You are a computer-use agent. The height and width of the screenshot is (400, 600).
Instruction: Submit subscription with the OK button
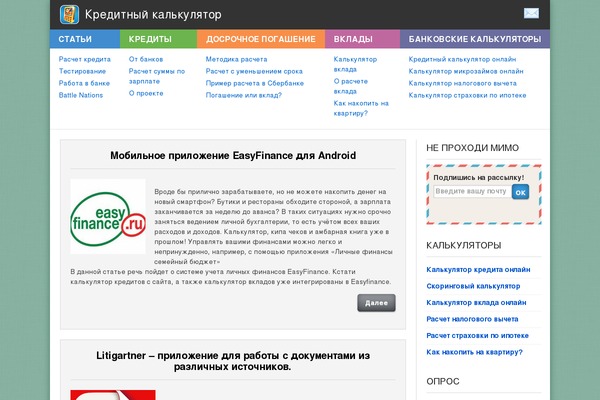pyautogui.click(x=520, y=192)
